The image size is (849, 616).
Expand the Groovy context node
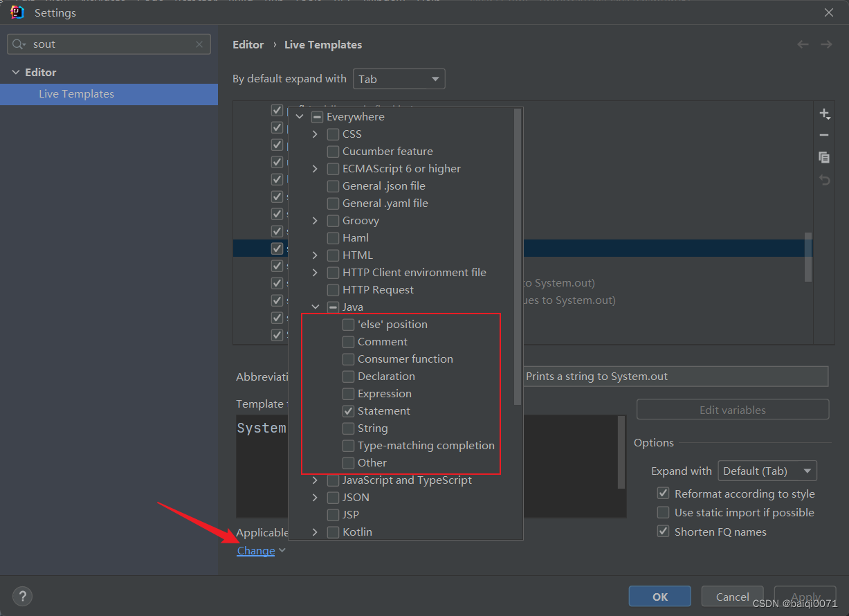pyautogui.click(x=316, y=221)
